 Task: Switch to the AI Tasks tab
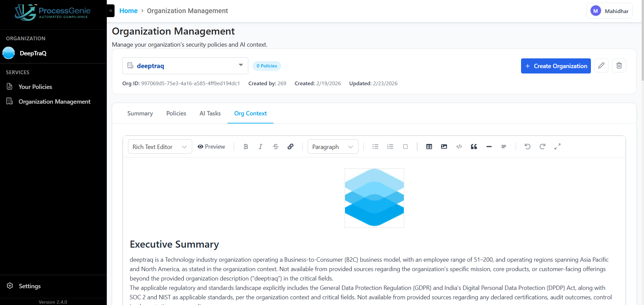210,113
